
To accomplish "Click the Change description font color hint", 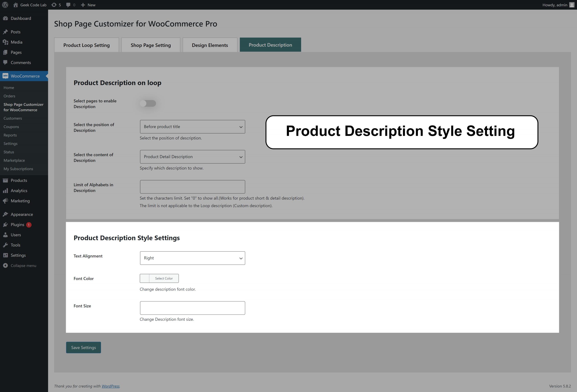I will point(168,289).
